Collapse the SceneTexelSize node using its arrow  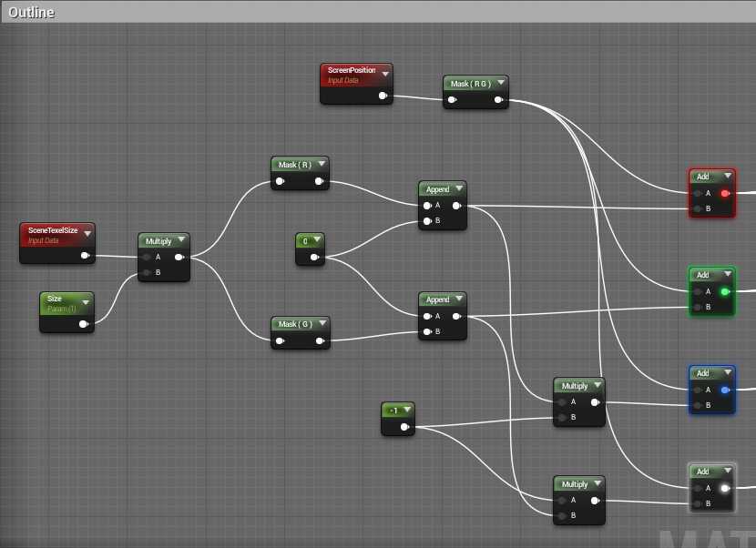click(x=87, y=234)
